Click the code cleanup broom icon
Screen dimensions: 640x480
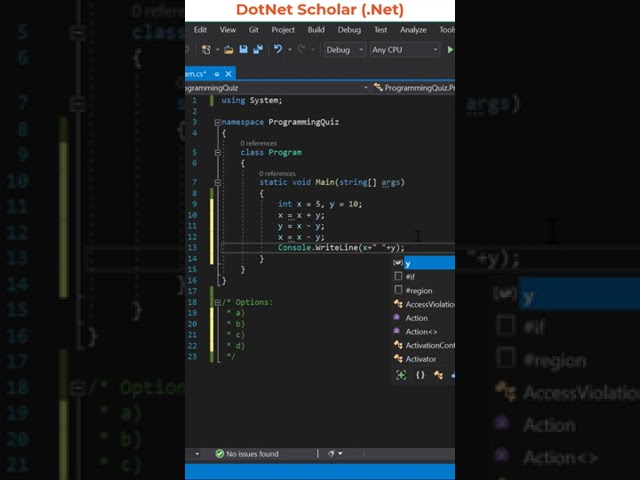(331, 453)
